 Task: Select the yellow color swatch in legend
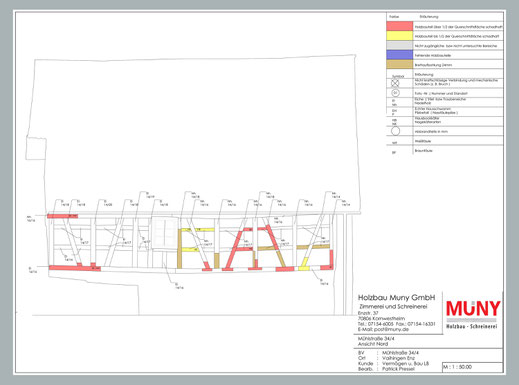click(x=400, y=36)
